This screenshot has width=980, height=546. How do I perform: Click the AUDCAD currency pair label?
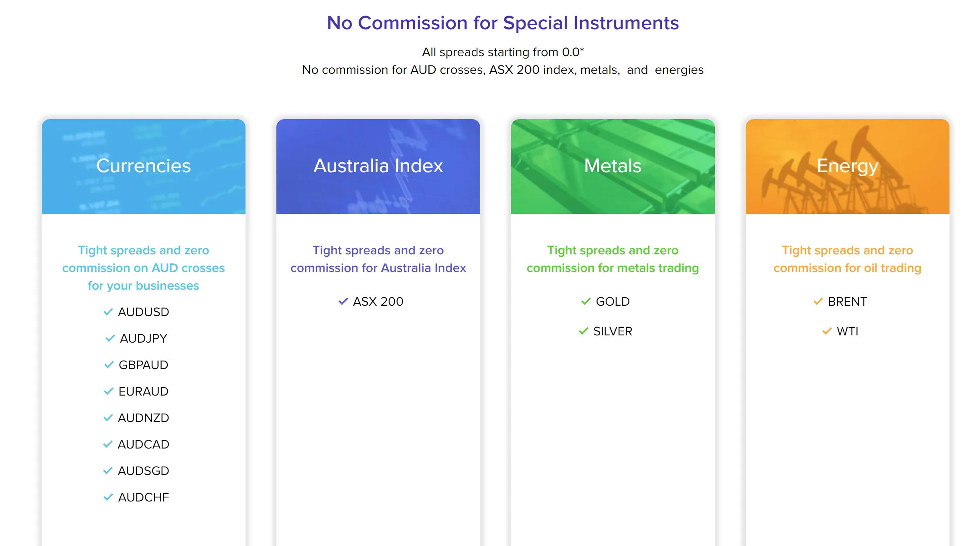[x=144, y=444]
